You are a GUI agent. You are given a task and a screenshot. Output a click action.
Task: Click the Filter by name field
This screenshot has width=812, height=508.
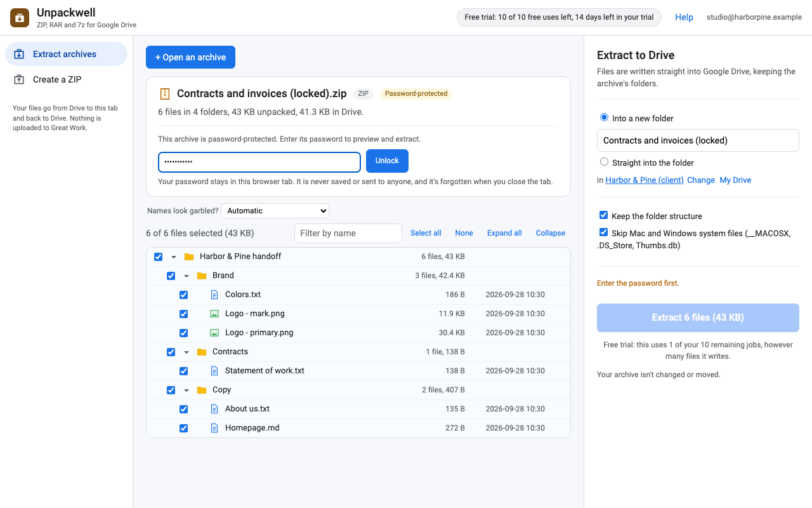(x=348, y=233)
